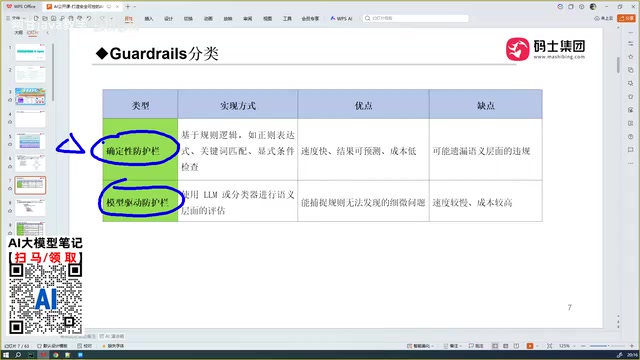Click the 校对 proofing status bar button

click(84, 346)
